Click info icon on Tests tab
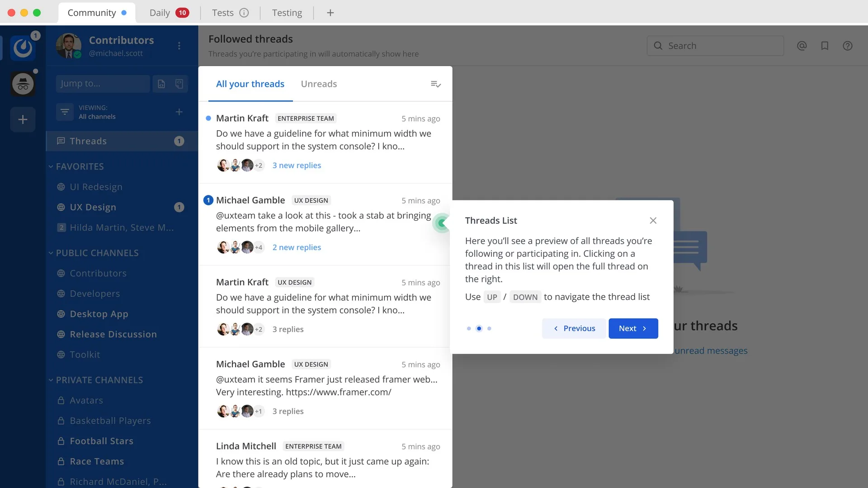 (x=244, y=13)
